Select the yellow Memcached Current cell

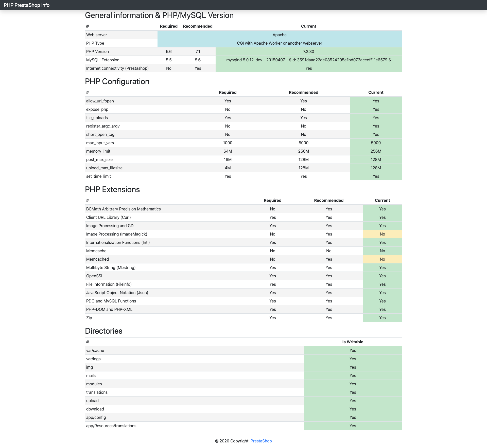[382, 259]
